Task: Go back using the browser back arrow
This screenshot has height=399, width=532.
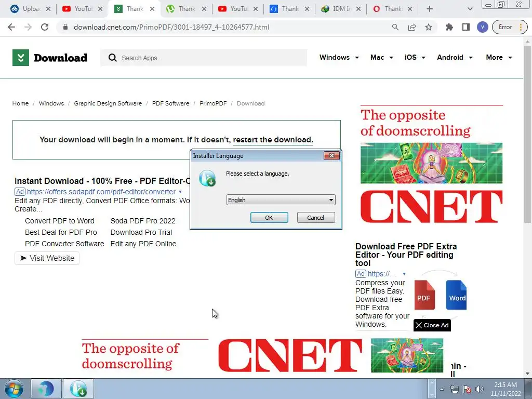Action: 11,27
